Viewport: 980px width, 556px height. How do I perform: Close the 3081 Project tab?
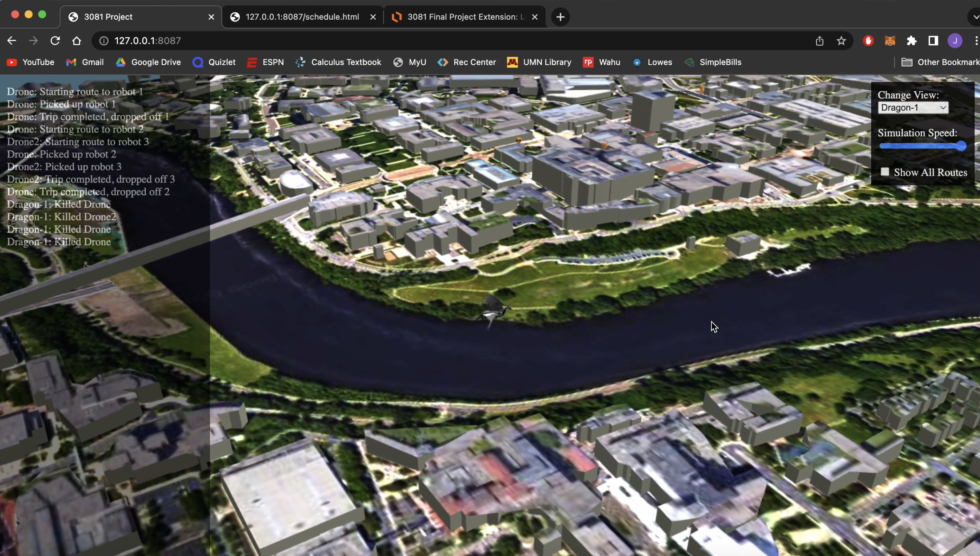(x=211, y=17)
